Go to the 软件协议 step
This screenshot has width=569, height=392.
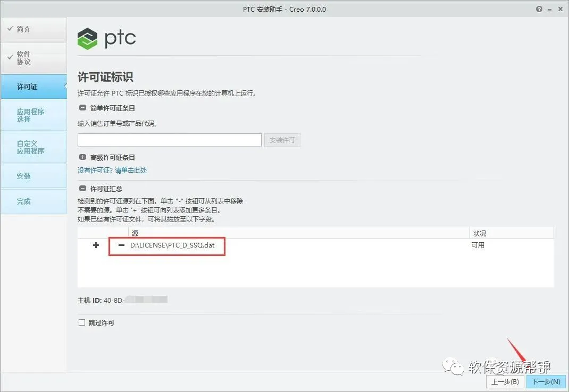coord(34,58)
